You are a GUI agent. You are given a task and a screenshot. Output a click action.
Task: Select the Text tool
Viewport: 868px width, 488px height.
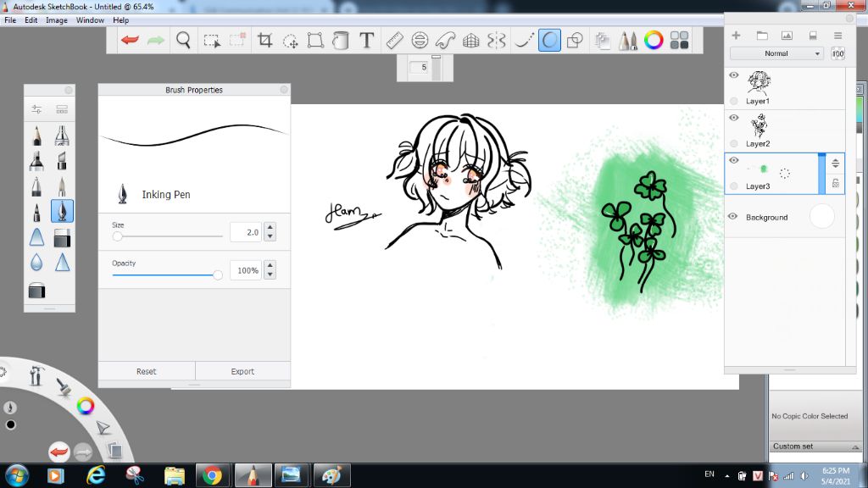[x=366, y=40]
